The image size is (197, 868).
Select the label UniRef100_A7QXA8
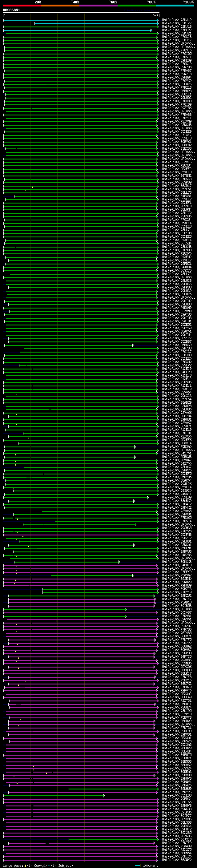pos(177,101)
